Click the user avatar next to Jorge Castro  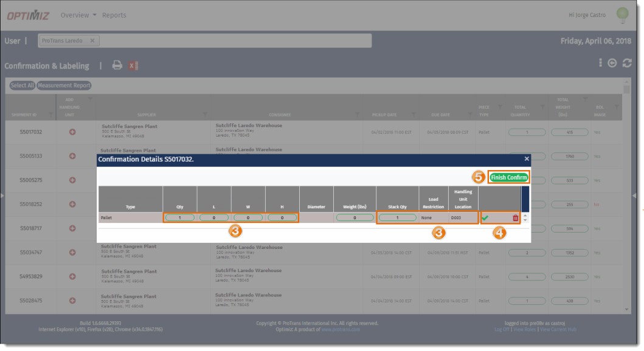[x=622, y=14]
